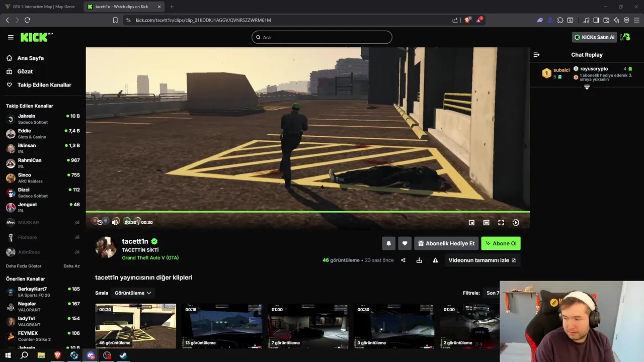644x362 pixels.
Task: Open Brave Shields icon
Action: [x=467, y=20]
